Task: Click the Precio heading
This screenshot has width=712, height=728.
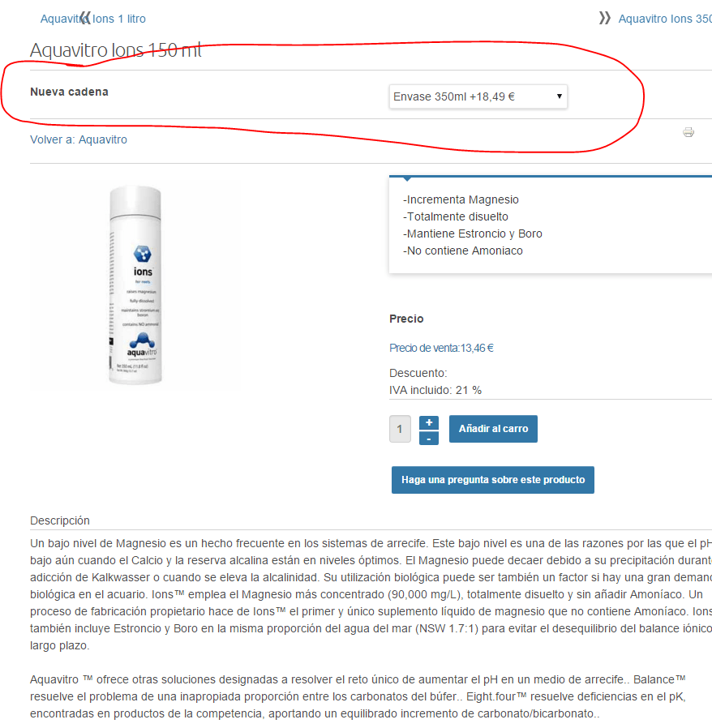Action: (x=406, y=319)
